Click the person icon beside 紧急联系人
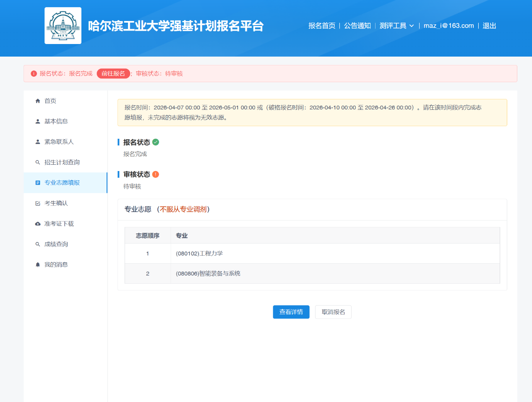Image resolution: width=532 pixels, height=402 pixels. pos(38,142)
